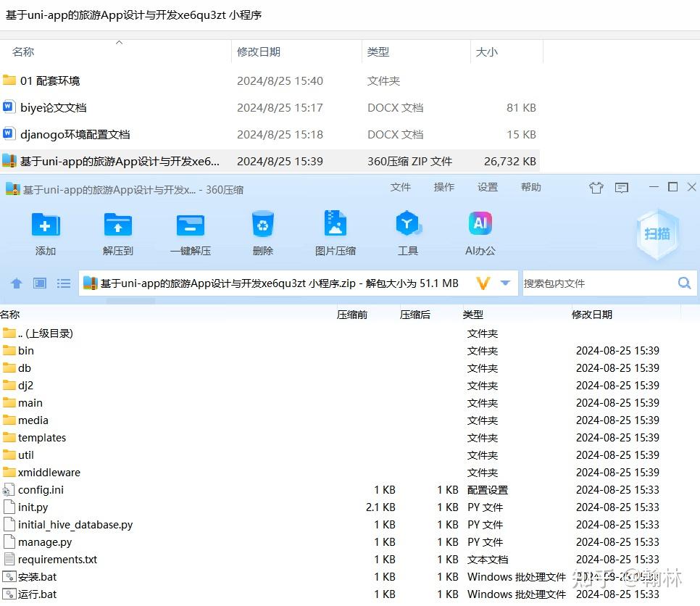Switch to list view mode
The width and height of the screenshot is (700, 606).
point(63,283)
